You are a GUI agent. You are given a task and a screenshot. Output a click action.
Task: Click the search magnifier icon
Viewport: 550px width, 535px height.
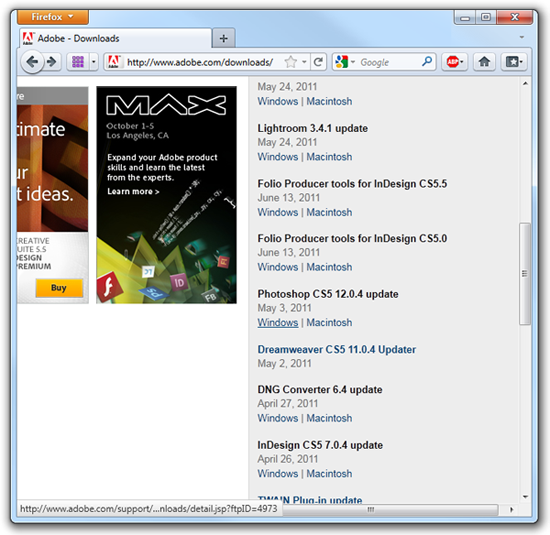coord(427,62)
